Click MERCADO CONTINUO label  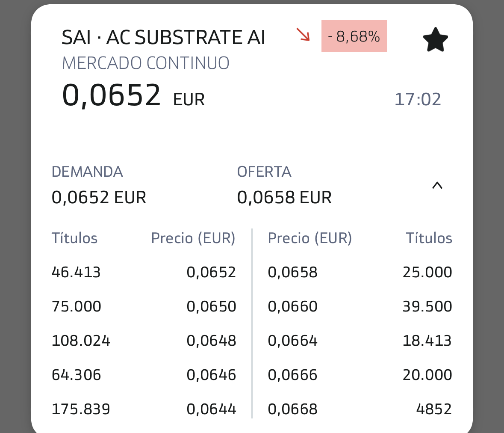(x=146, y=63)
